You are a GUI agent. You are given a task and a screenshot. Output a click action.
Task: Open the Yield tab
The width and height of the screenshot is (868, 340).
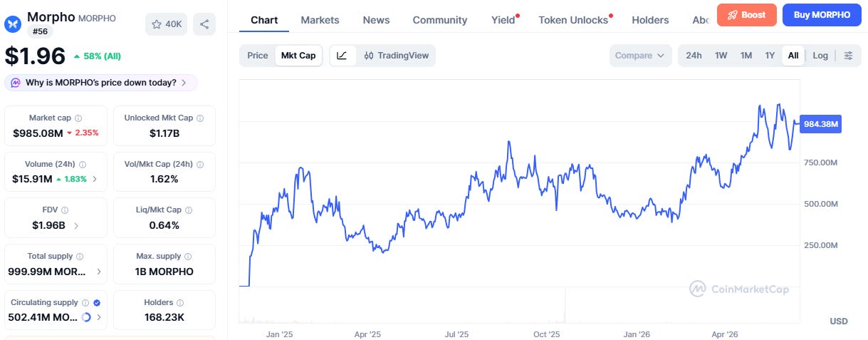[x=503, y=20]
